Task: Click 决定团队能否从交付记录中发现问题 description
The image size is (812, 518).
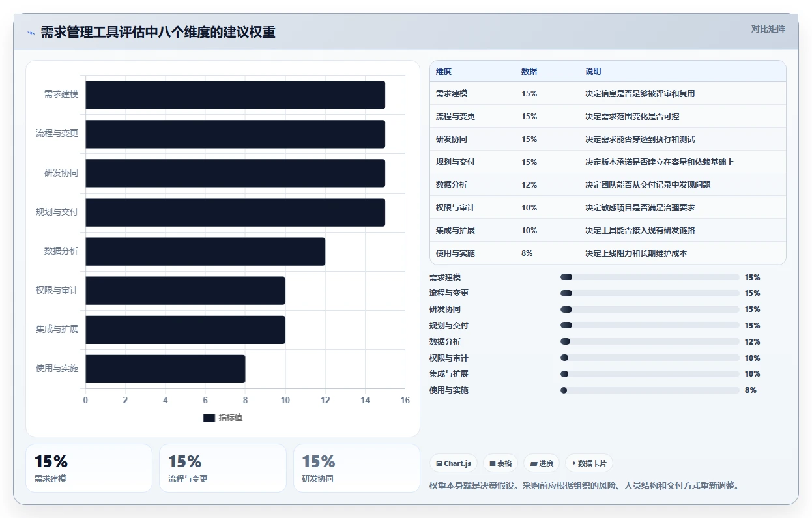Action: 648,185
